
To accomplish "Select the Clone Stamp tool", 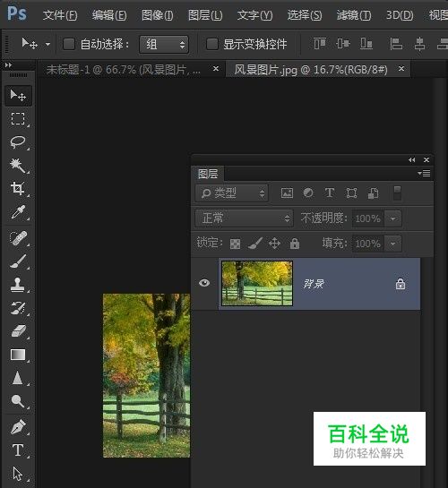I will pyautogui.click(x=18, y=285).
